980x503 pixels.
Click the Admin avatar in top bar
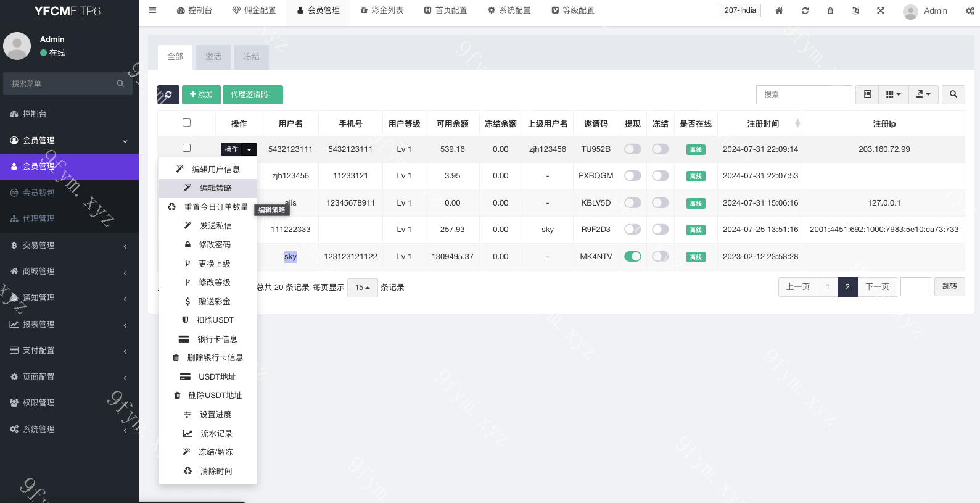point(910,11)
